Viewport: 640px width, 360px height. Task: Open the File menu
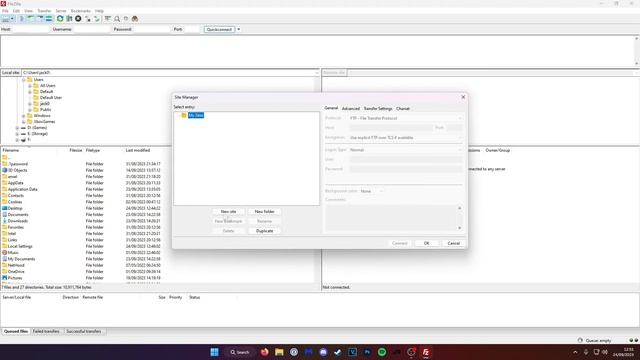click(x=5, y=11)
